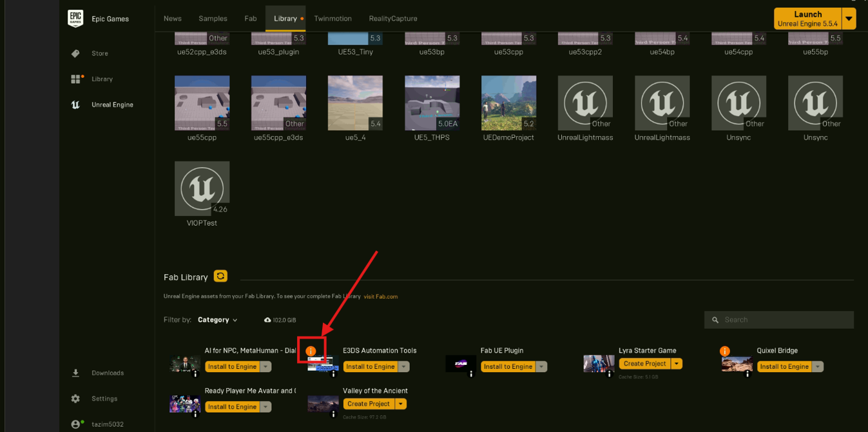Click the Epic Games logo
Image resolution: width=868 pixels, height=432 pixels.
75,19
